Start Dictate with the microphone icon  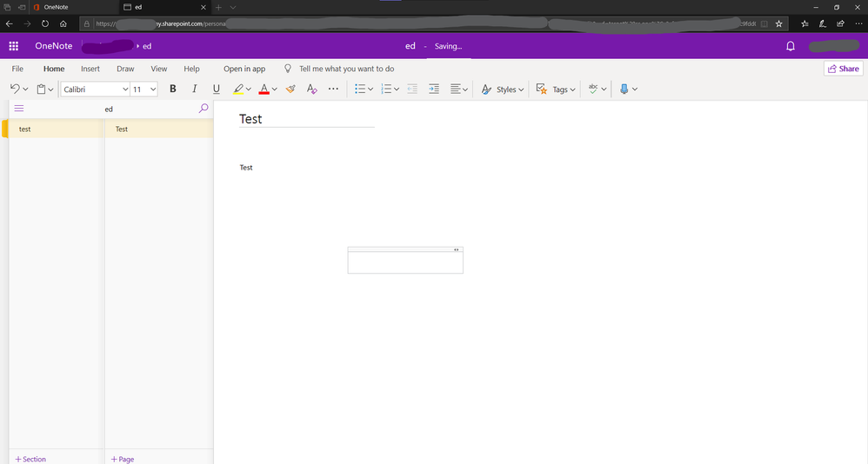[x=624, y=89]
